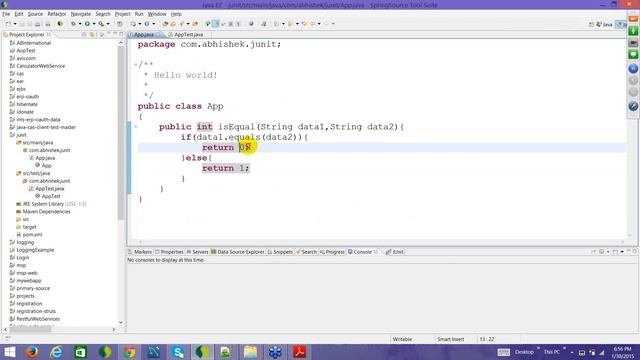640x360 pixels.
Task: Open Google Chrome from the taskbar
Action: coord(129,352)
